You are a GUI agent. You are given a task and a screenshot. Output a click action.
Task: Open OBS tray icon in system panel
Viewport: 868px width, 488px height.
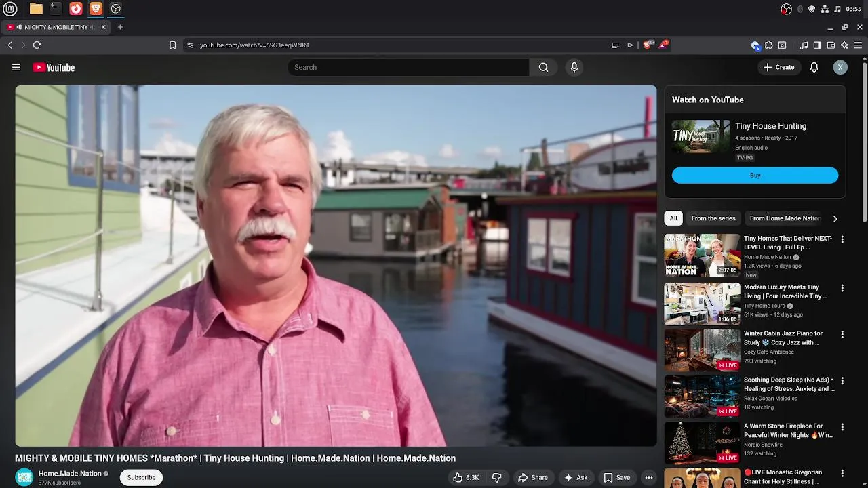pos(786,9)
